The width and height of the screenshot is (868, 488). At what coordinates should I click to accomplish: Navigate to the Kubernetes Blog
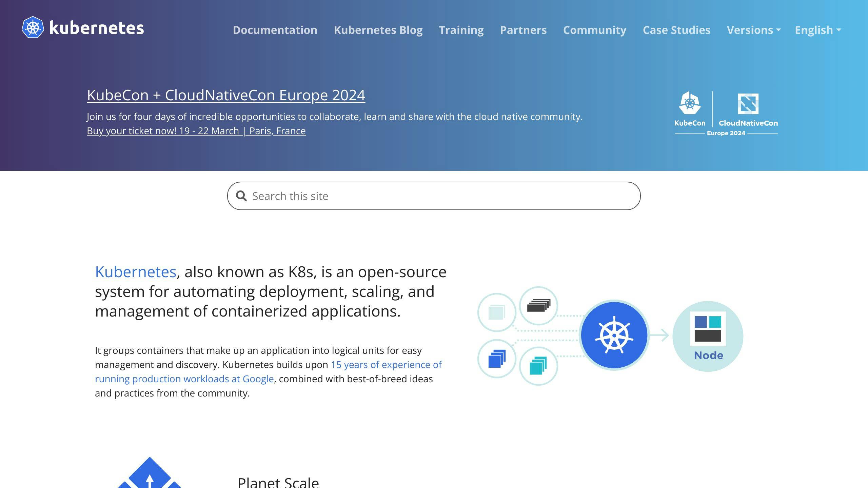(x=378, y=30)
